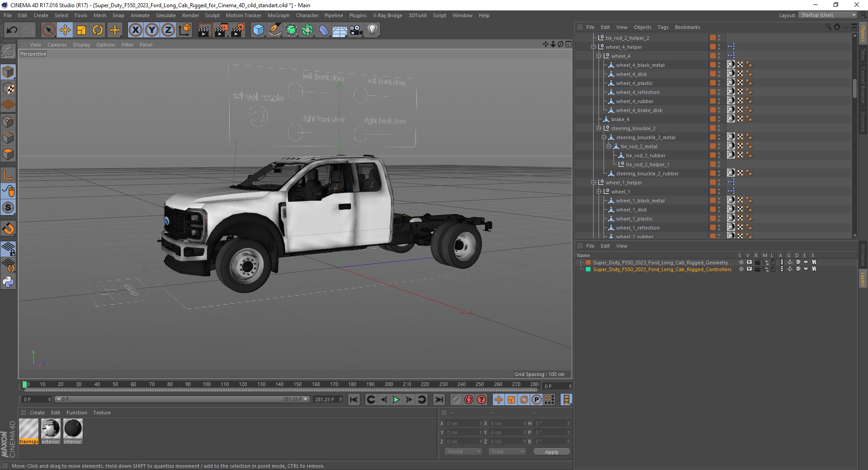Collapse wheel_1_helper tree node
The width and height of the screenshot is (868, 470).
pyautogui.click(x=594, y=183)
